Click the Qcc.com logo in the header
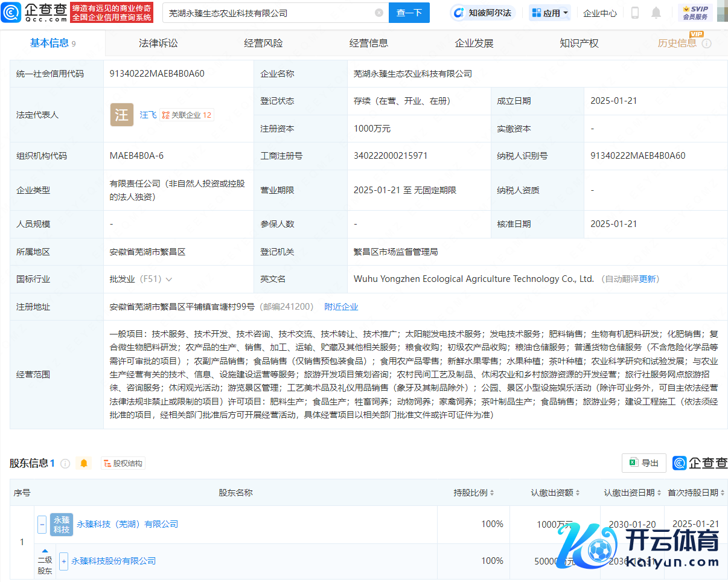Image resolution: width=728 pixels, height=582 pixels. coord(34,12)
